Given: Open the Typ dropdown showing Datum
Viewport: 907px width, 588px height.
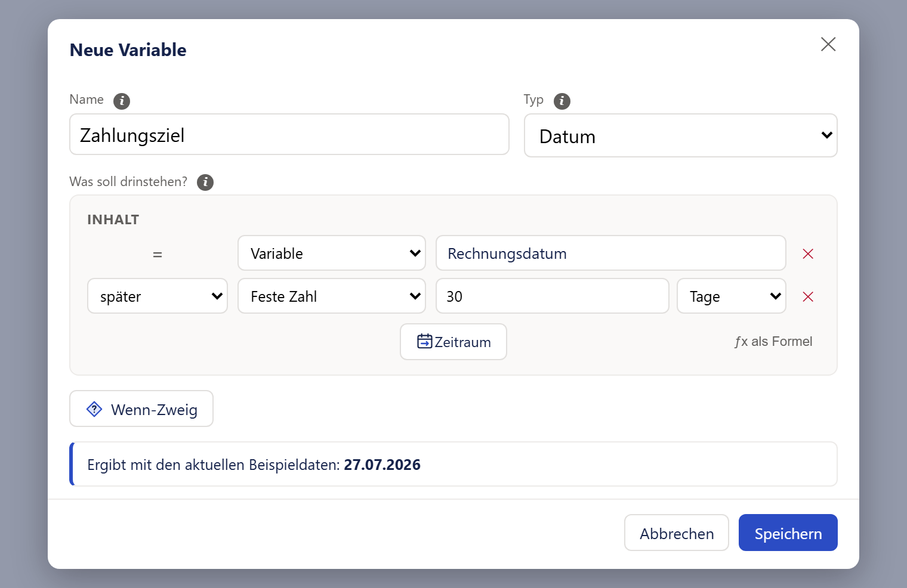Looking at the screenshot, I should (681, 135).
